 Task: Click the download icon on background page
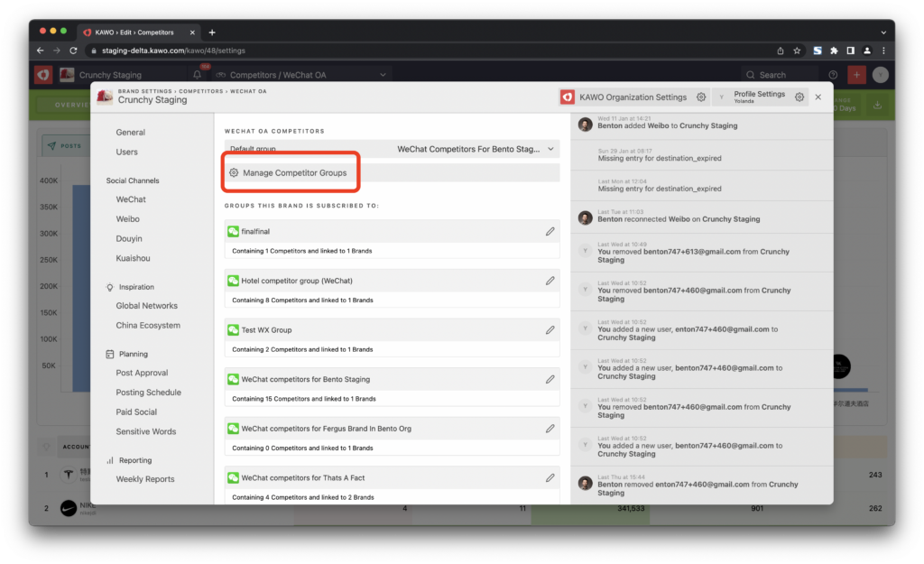tap(877, 105)
